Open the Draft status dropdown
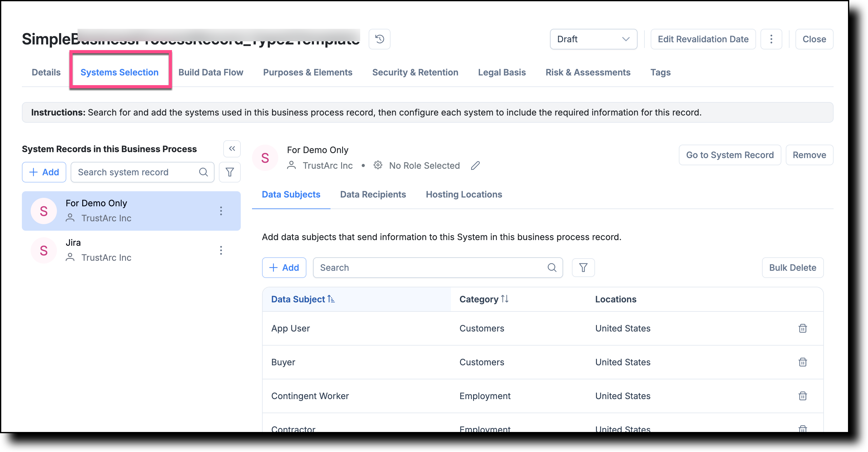This screenshot has height=452, width=868. (593, 39)
